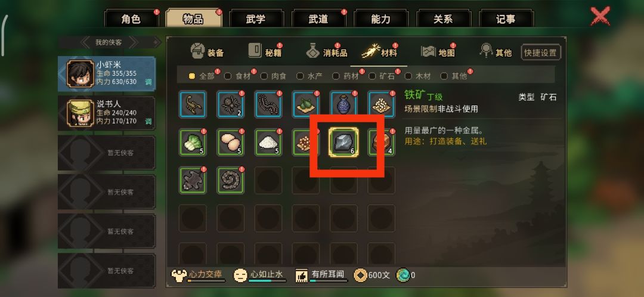
Task: Click the 心力交瘁 status bar
Action: [199, 275]
